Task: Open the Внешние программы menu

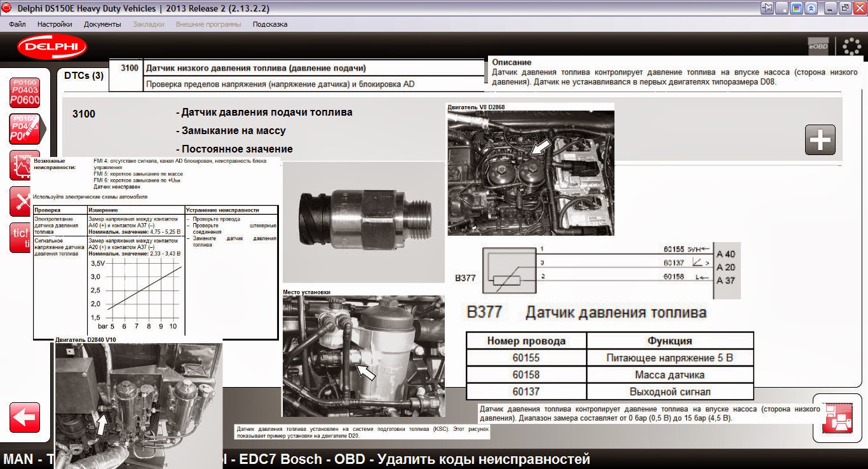Action: pos(208,24)
